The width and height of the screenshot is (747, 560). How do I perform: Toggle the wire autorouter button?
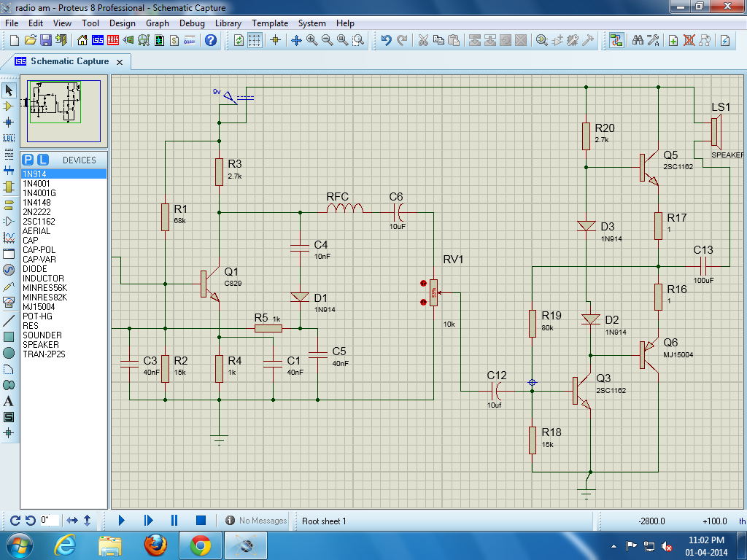pos(616,40)
